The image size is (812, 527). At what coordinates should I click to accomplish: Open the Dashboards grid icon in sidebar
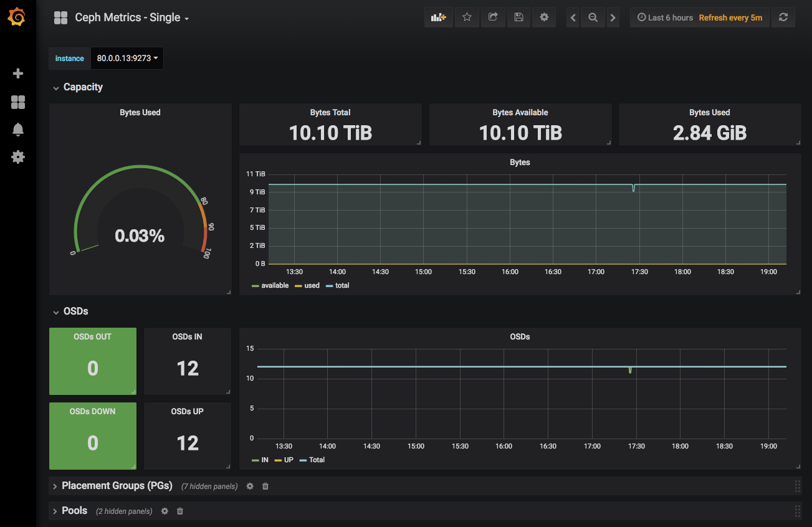[x=18, y=102]
